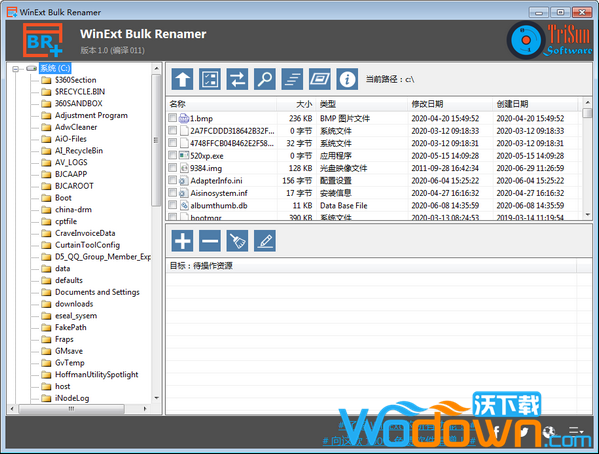Open the hamburger menu icon at bottom right
The height and width of the screenshot is (454, 599).
576,431
